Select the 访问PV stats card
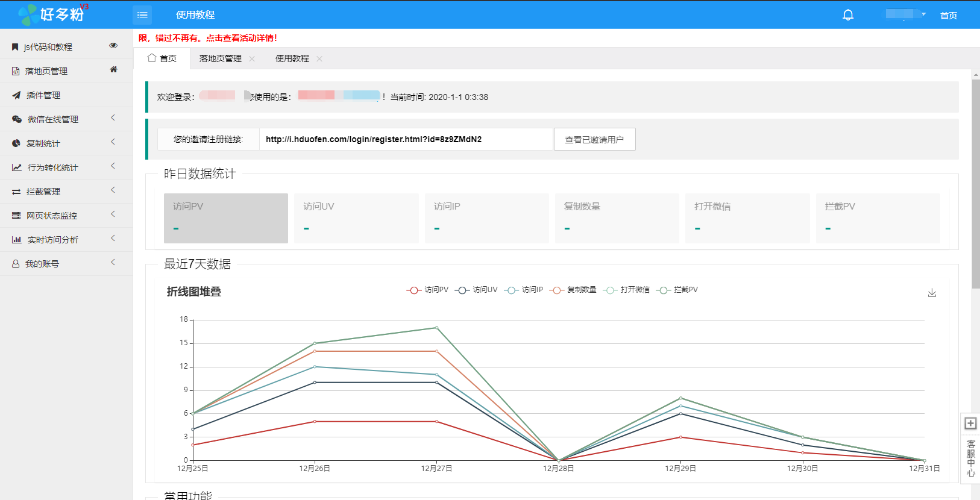 pos(226,218)
